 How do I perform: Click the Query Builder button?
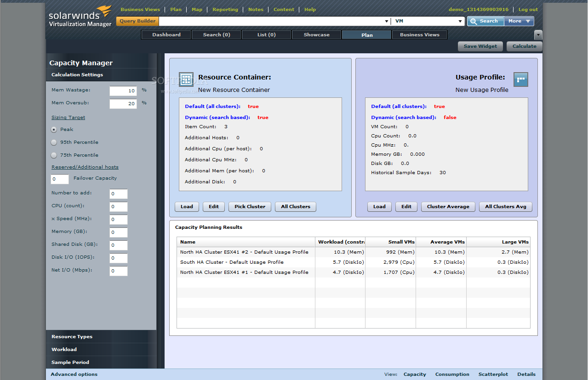coord(137,21)
